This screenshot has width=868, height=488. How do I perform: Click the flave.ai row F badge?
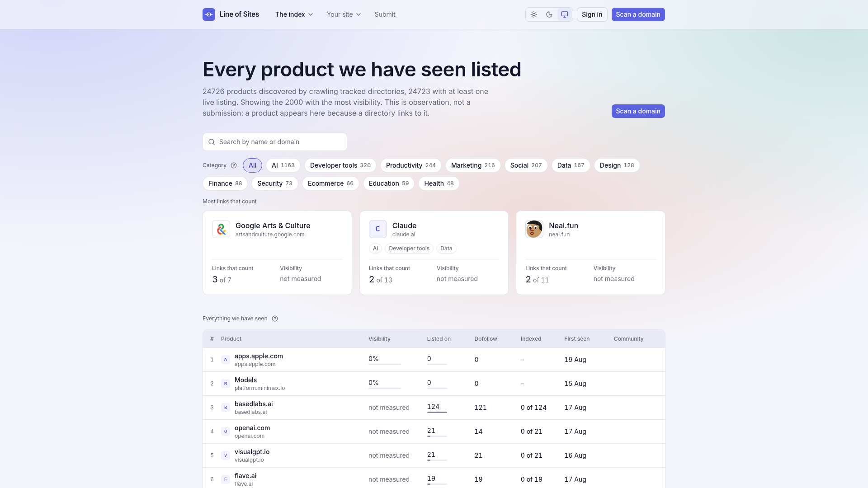[226, 479]
